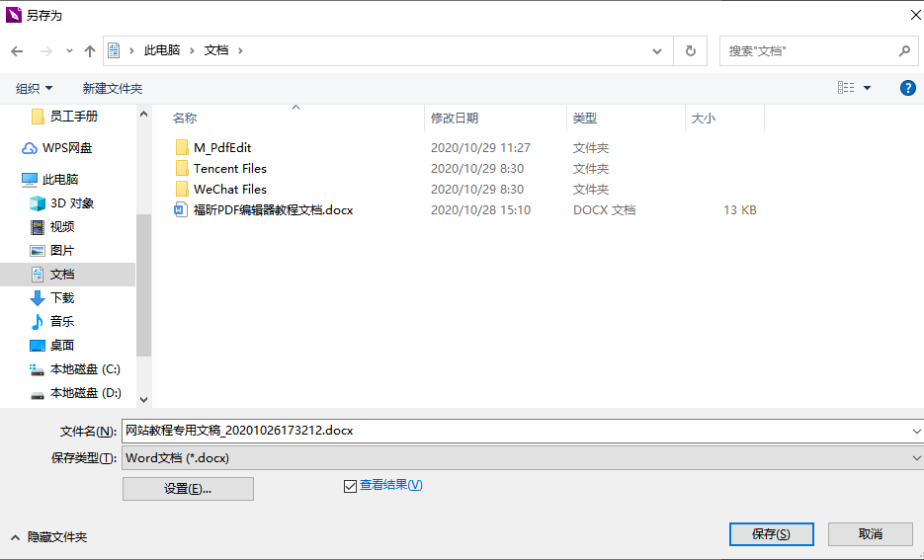Click the search magnifier icon
924x560 pixels.
pyautogui.click(x=904, y=51)
